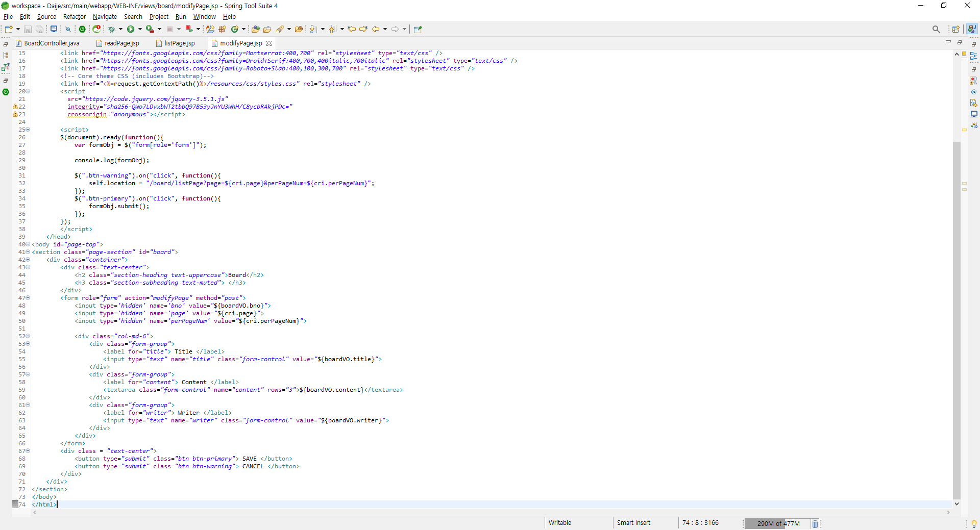Open the Source menu
The height and width of the screenshot is (530, 980).
46,17
